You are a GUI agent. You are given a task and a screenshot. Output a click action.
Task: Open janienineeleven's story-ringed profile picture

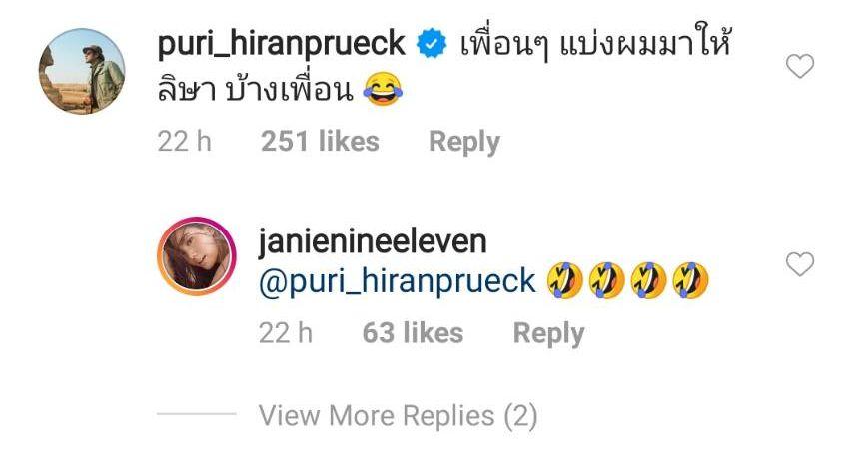197,256
